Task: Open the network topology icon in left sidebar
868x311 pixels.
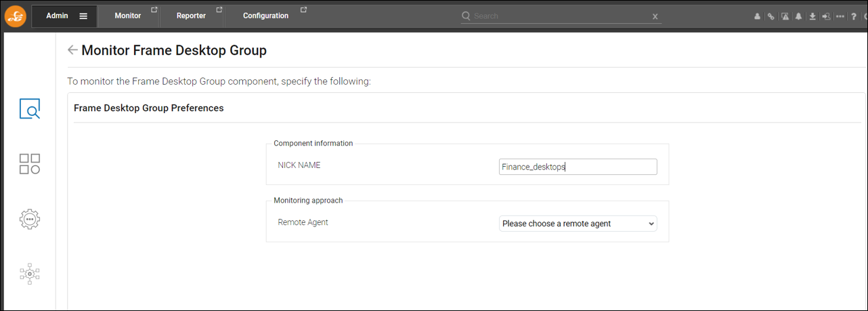Action: pyautogui.click(x=30, y=274)
